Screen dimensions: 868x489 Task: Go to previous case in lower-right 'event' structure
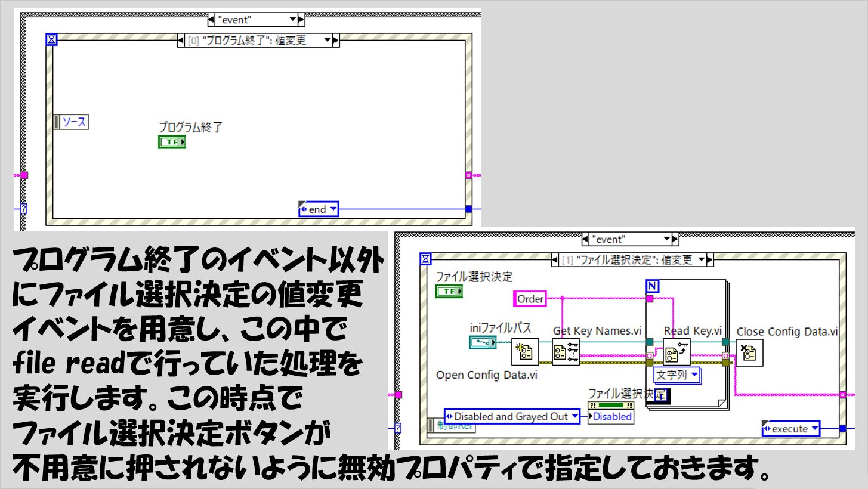point(586,239)
